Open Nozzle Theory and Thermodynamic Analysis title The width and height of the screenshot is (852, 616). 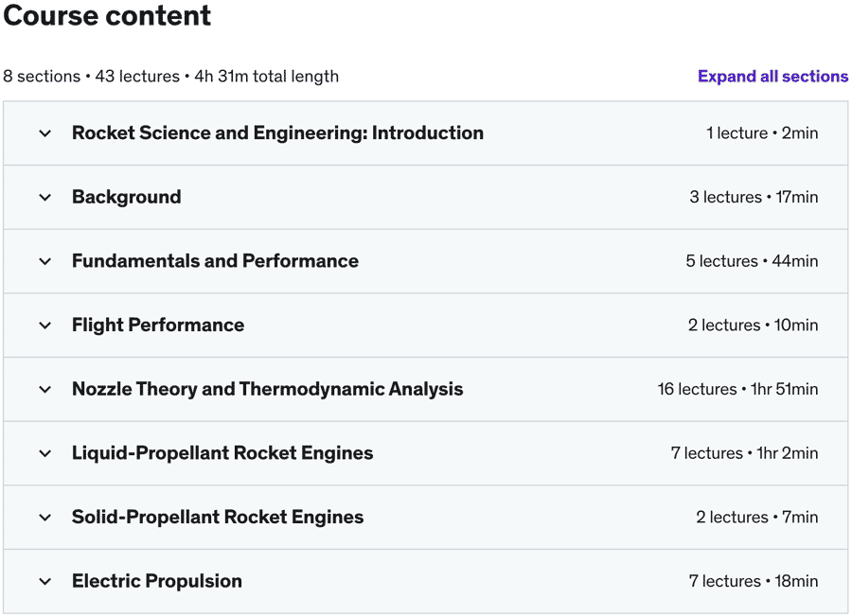(268, 389)
